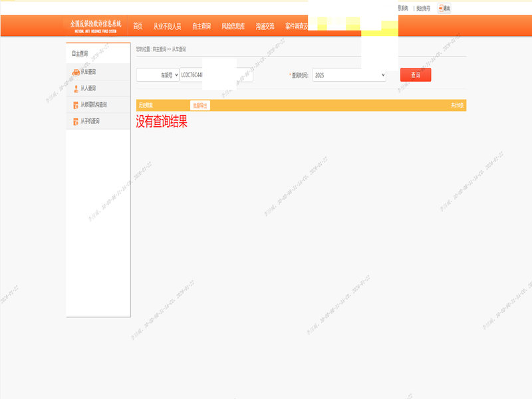Switch to the 沟通交流 tab
The image size is (532, 399).
tap(265, 27)
